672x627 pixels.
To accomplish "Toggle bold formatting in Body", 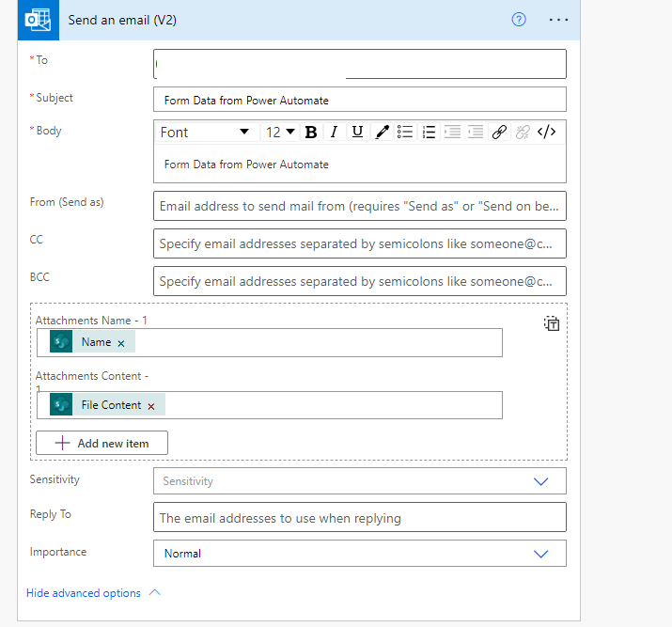I will click(311, 133).
